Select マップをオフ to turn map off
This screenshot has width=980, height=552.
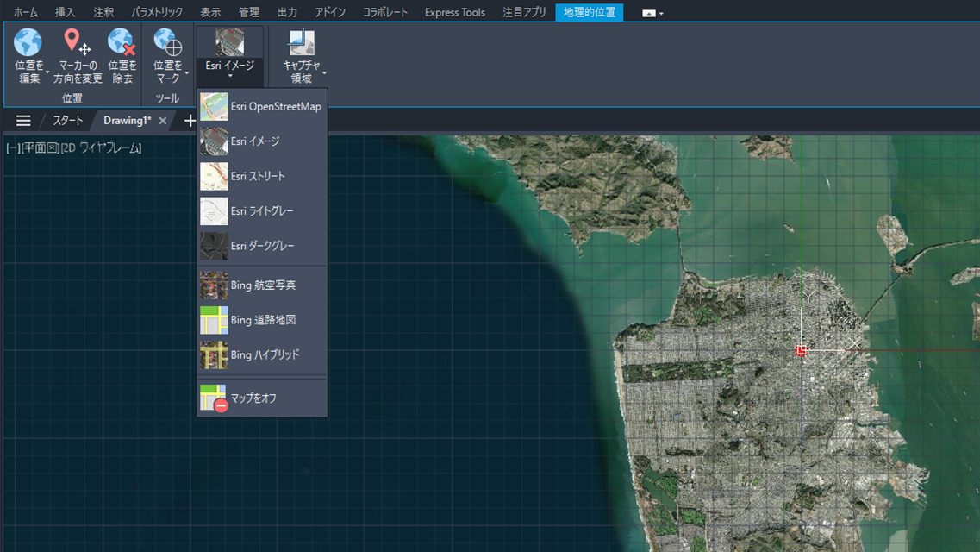point(262,398)
